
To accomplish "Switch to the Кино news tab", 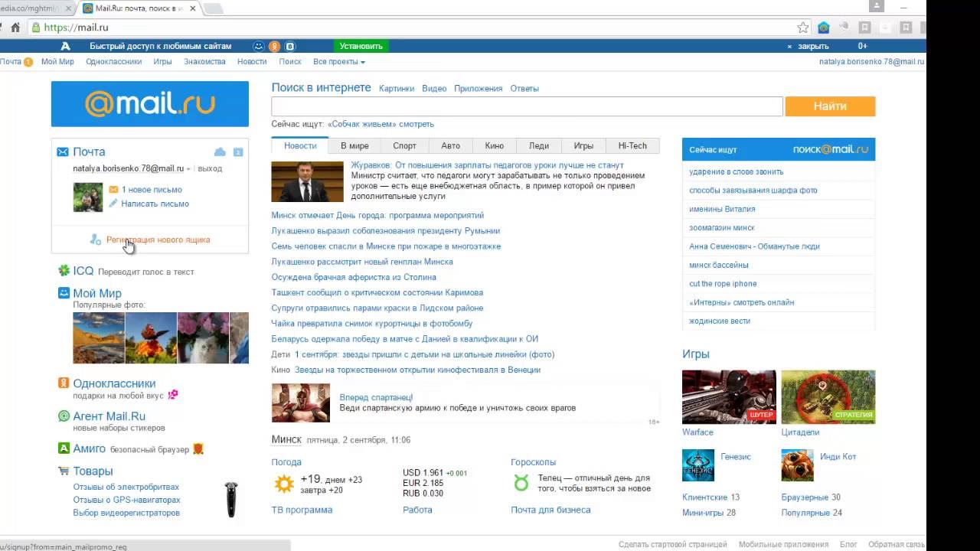I will click(495, 145).
